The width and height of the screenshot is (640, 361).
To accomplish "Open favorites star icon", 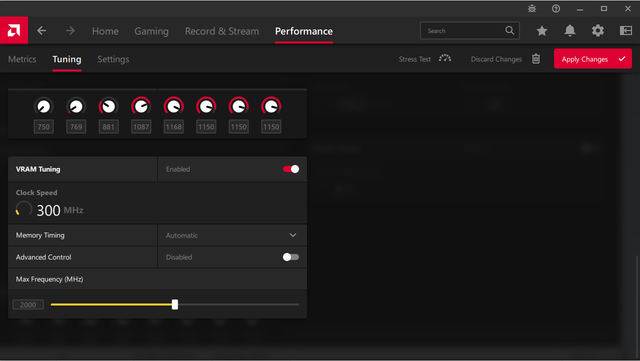I will pyautogui.click(x=542, y=31).
